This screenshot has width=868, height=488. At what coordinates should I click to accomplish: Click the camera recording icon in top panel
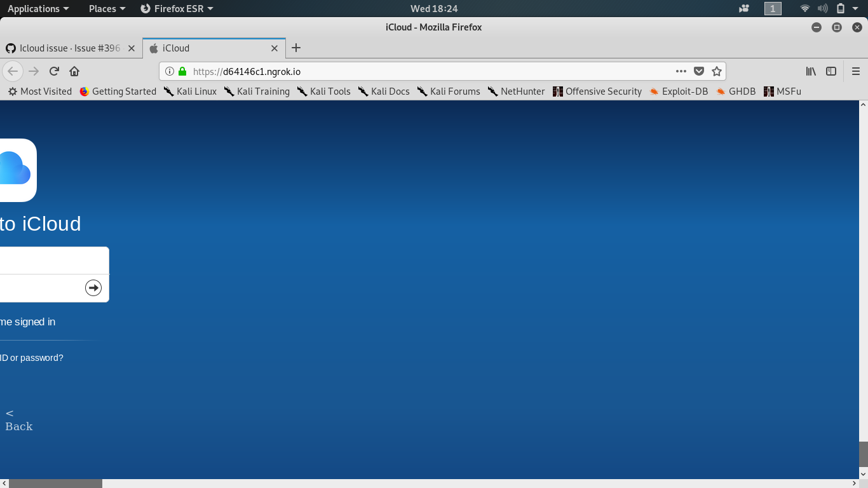(x=744, y=8)
